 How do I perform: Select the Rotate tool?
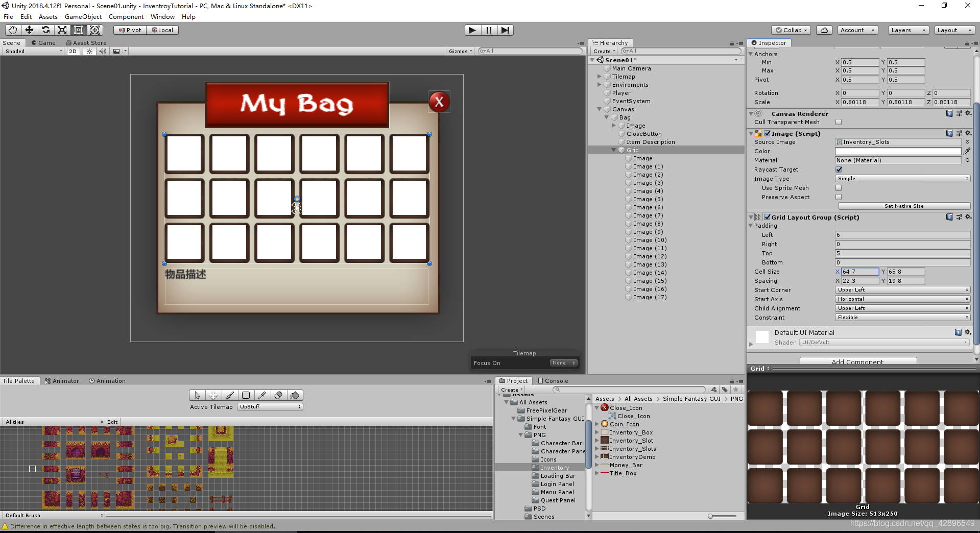[x=46, y=30]
